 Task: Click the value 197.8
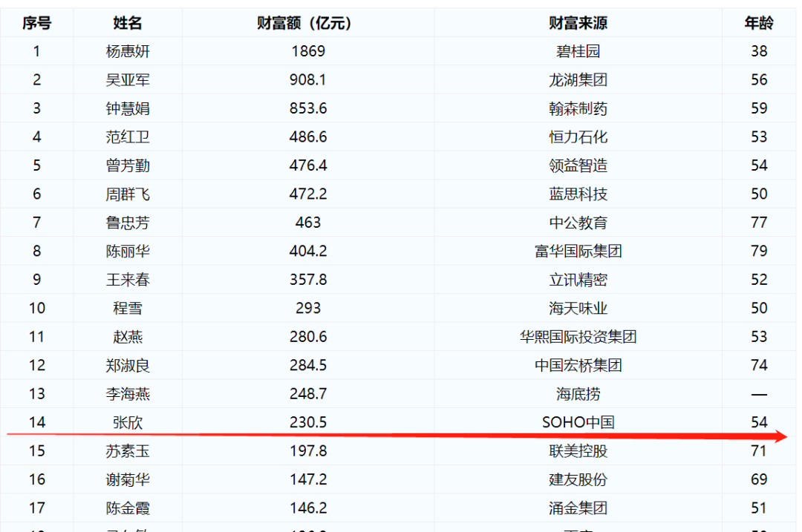(x=308, y=451)
